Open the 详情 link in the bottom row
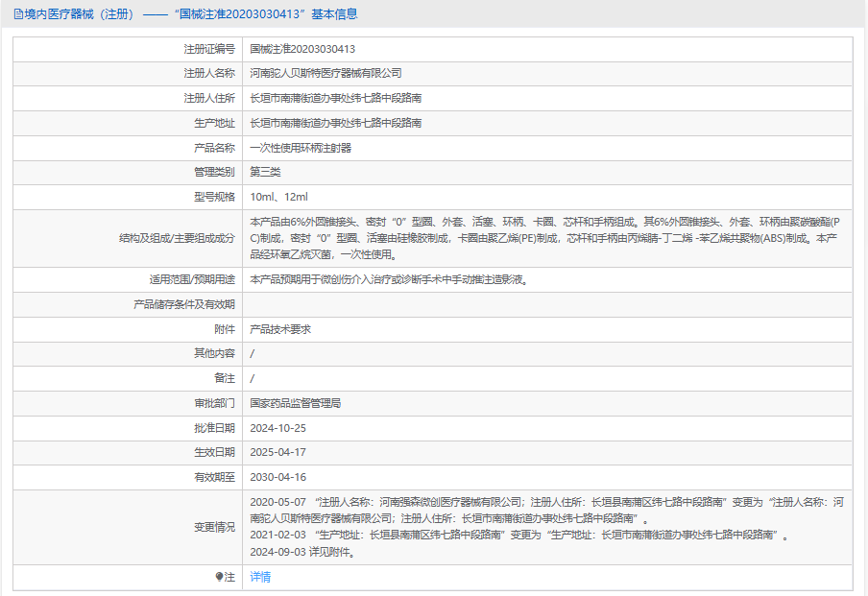 click(x=260, y=577)
